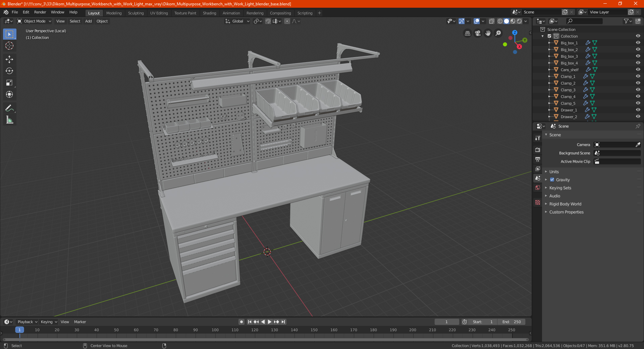Click the End frame field
This screenshot has height=349, width=644.
511,322
